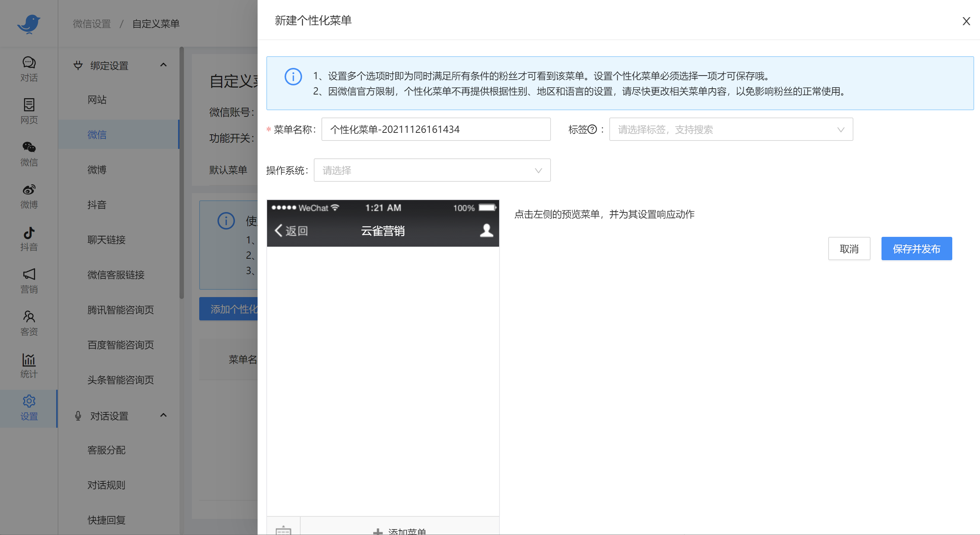Click the 营销 megaphone icon
Viewport: 980px width, 535px height.
[x=29, y=281]
